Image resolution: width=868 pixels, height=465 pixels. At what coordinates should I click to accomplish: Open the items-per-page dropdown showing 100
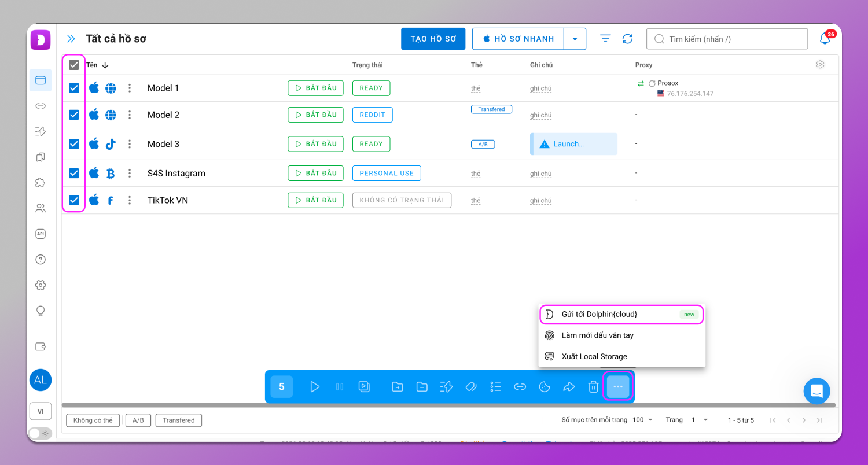pos(642,420)
